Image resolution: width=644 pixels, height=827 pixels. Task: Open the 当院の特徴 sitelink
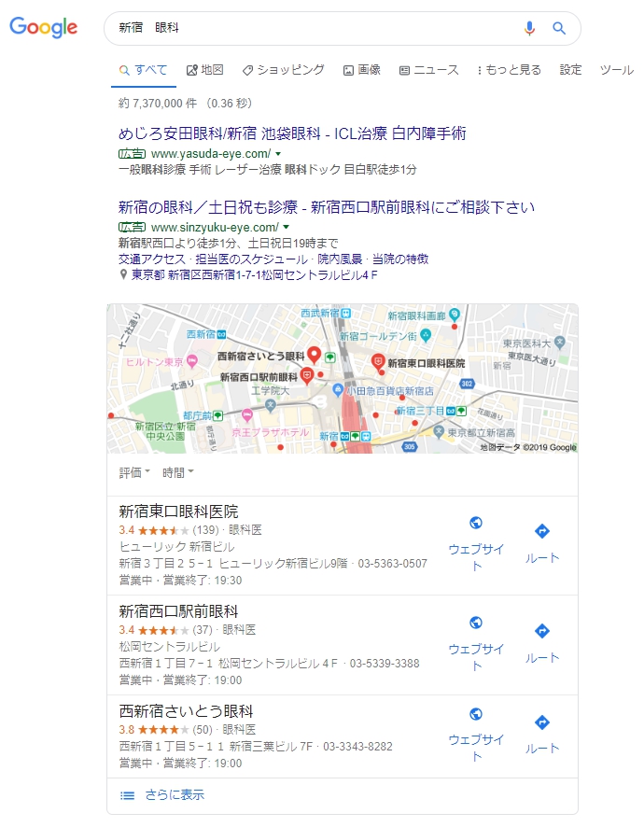point(400,259)
